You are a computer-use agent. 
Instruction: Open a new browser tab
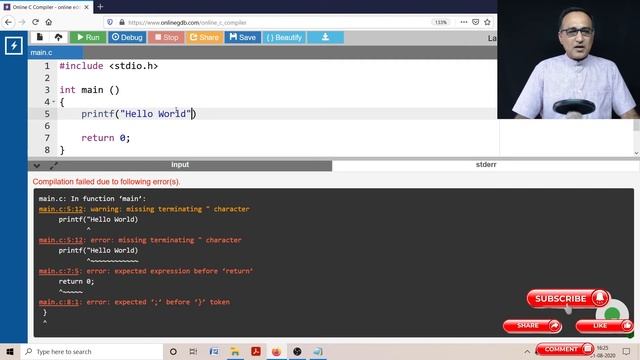point(100,7)
